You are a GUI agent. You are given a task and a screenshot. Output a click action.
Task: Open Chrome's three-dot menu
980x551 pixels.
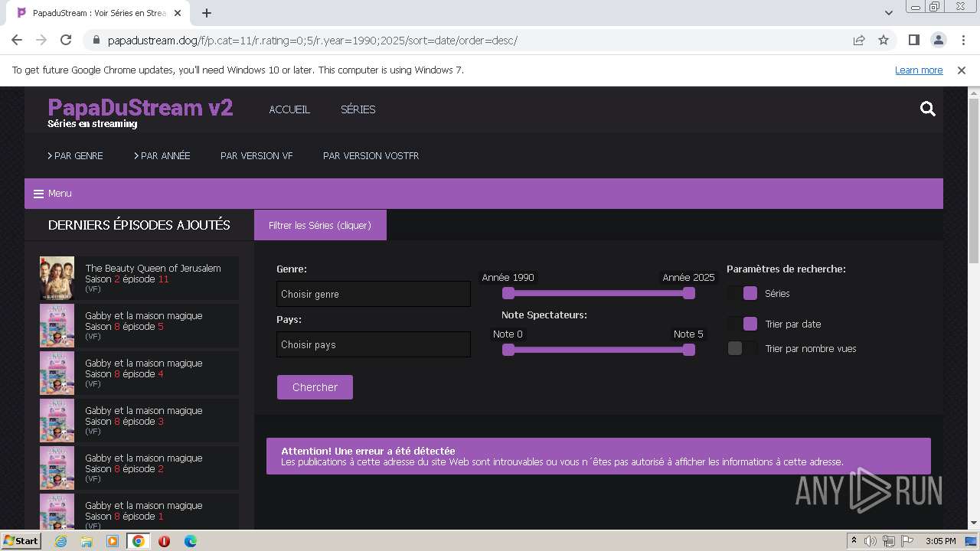(x=962, y=40)
